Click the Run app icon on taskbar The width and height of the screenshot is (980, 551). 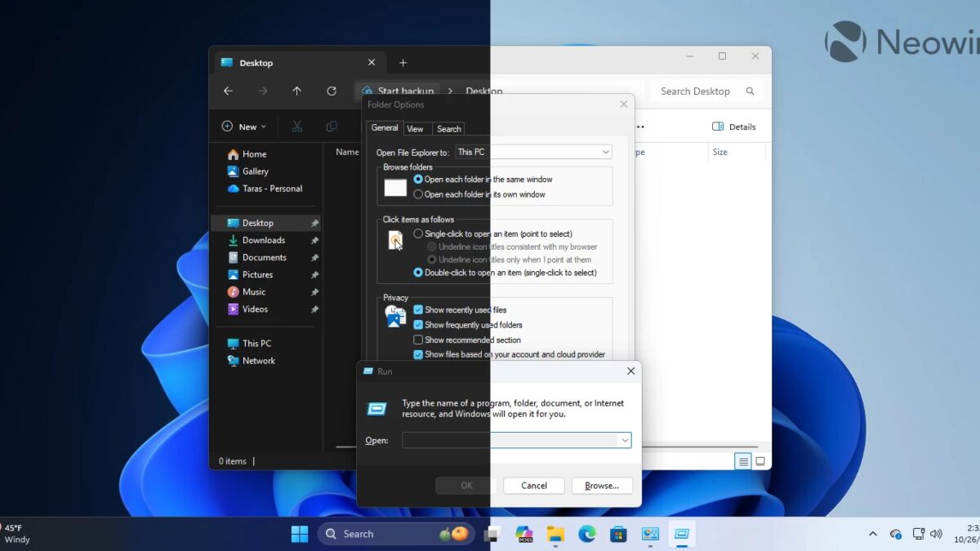click(x=682, y=534)
